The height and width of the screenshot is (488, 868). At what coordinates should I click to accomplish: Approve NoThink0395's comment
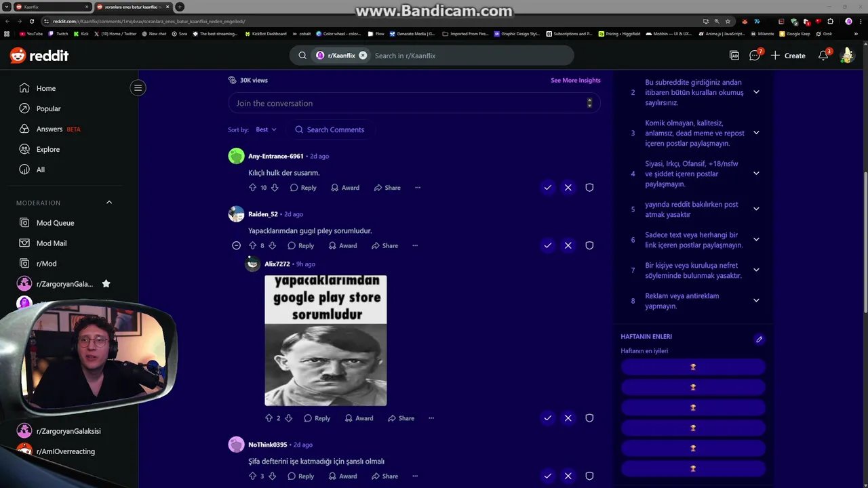pyautogui.click(x=548, y=476)
